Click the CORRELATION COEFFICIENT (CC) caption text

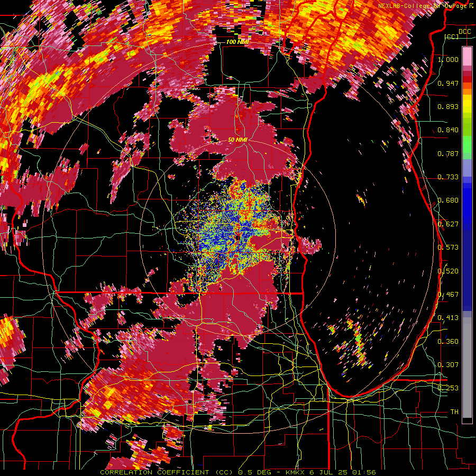point(167,472)
